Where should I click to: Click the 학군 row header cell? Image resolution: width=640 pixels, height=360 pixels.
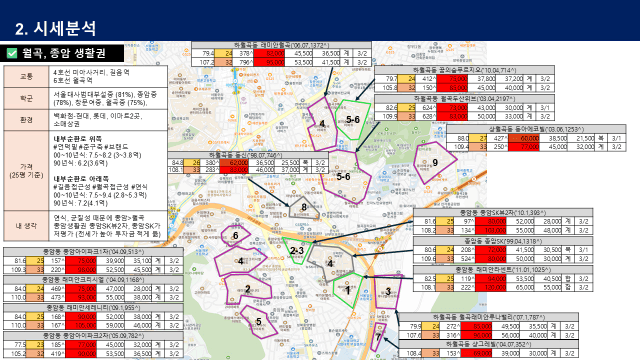[27, 98]
